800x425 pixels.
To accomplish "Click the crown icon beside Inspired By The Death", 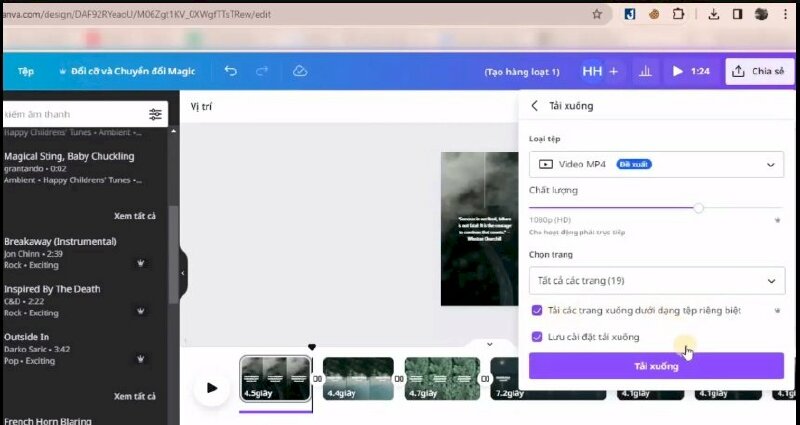I will (140, 311).
